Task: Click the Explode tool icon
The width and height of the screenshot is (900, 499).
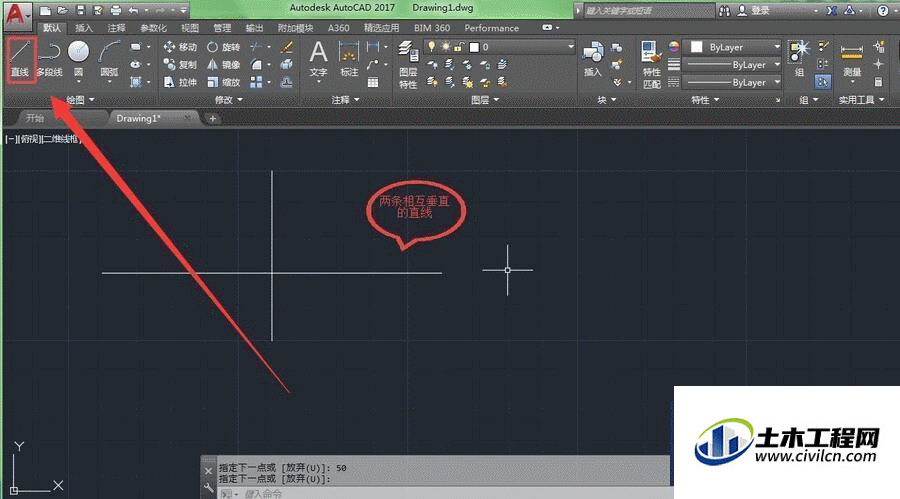Action: click(287, 64)
